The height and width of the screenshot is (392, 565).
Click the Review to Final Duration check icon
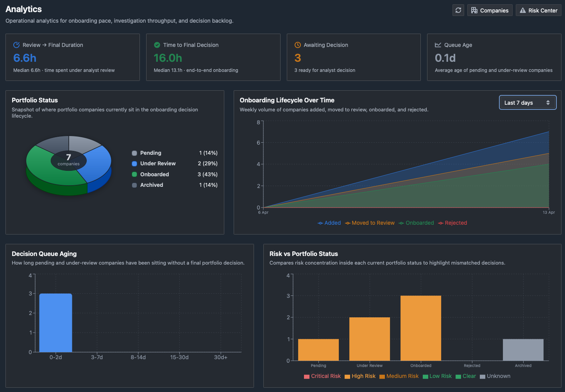[x=16, y=45]
